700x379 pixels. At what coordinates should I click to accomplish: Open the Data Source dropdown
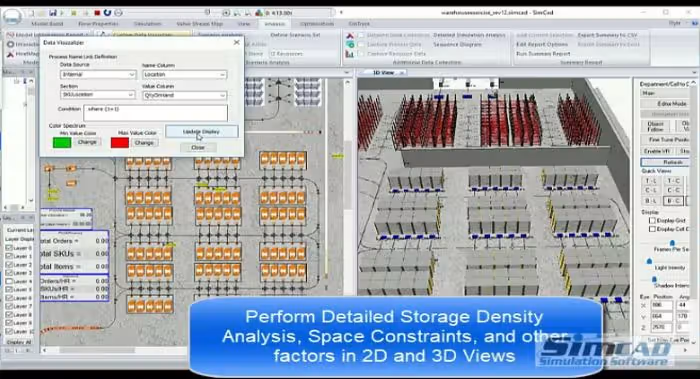[98, 75]
